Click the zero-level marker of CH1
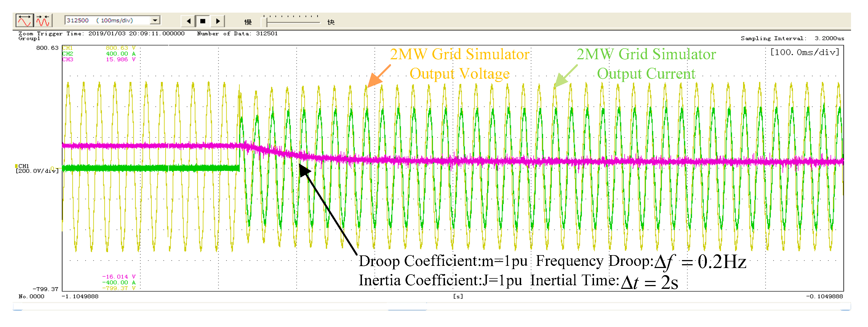Viewport: 868px width, 327px height. click(53, 168)
